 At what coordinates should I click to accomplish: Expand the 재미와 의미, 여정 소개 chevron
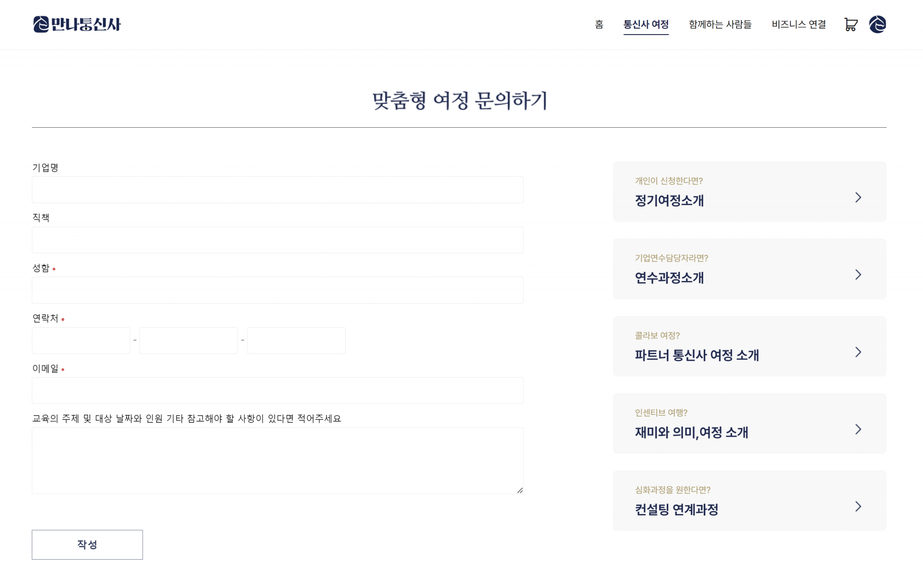(858, 429)
